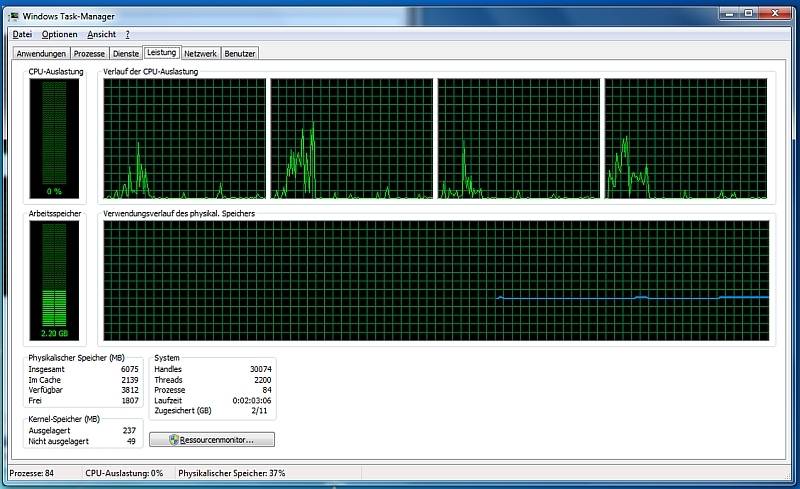
Task: Open the ? help menu
Action: 128,34
